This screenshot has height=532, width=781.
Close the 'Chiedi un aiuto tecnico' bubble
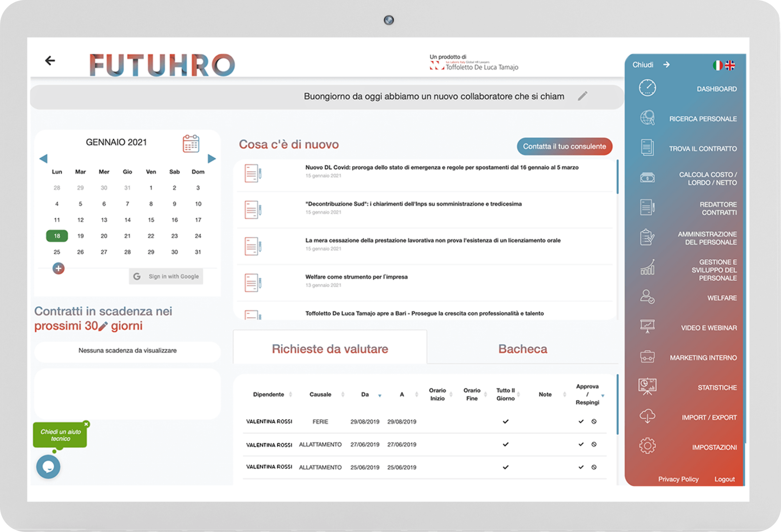point(86,424)
